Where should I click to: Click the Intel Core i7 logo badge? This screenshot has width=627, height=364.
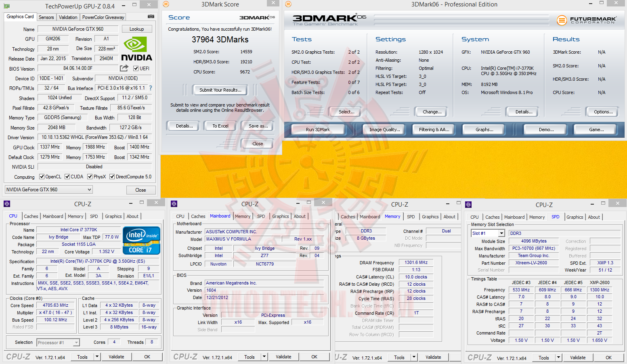(x=141, y=241)
